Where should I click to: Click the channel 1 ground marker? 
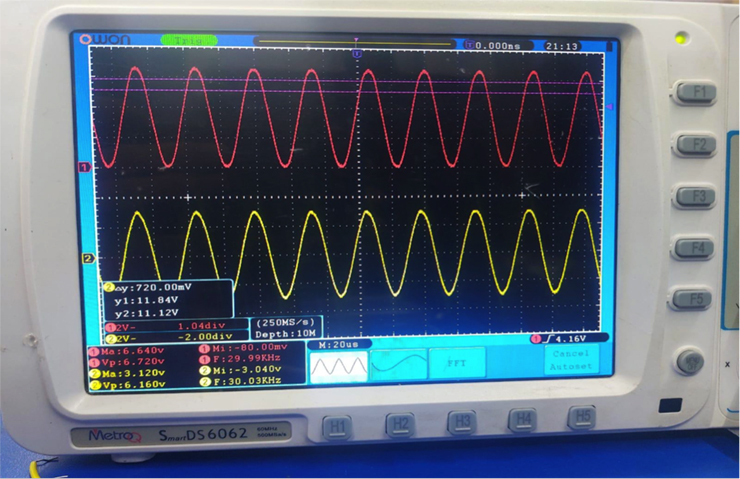(85, 167)
